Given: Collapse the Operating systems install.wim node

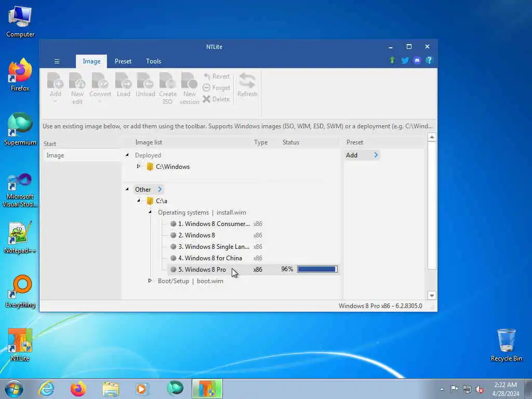Looking at the screenshot, I should 150,212.
